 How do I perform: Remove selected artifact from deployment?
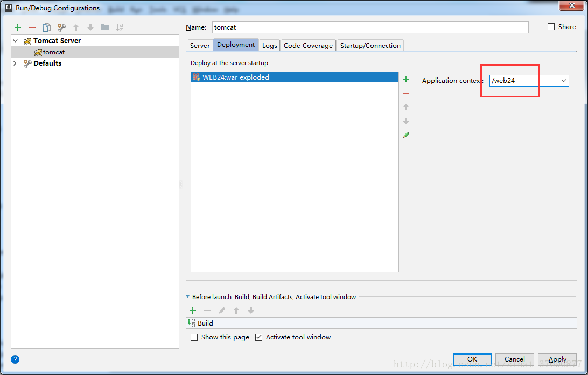point(406,93)
